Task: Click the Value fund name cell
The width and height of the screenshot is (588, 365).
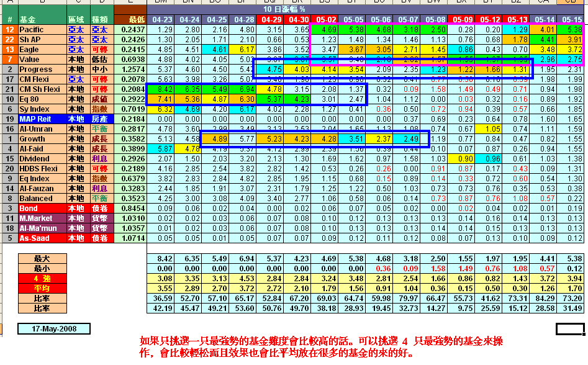Action: coord(42,59)
